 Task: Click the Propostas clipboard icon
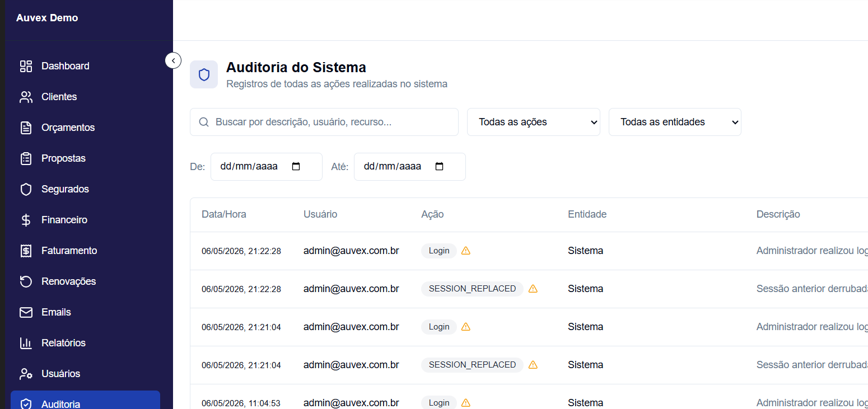pyautogui.click(x=26, y=158)
